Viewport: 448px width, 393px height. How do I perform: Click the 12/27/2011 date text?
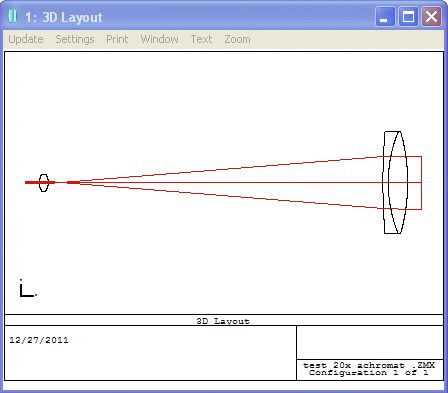39,340
